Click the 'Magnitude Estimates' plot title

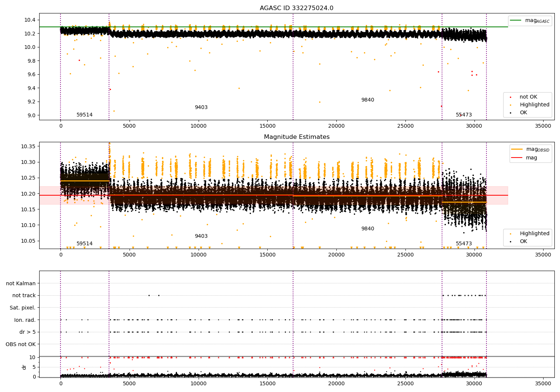point(296,137)
